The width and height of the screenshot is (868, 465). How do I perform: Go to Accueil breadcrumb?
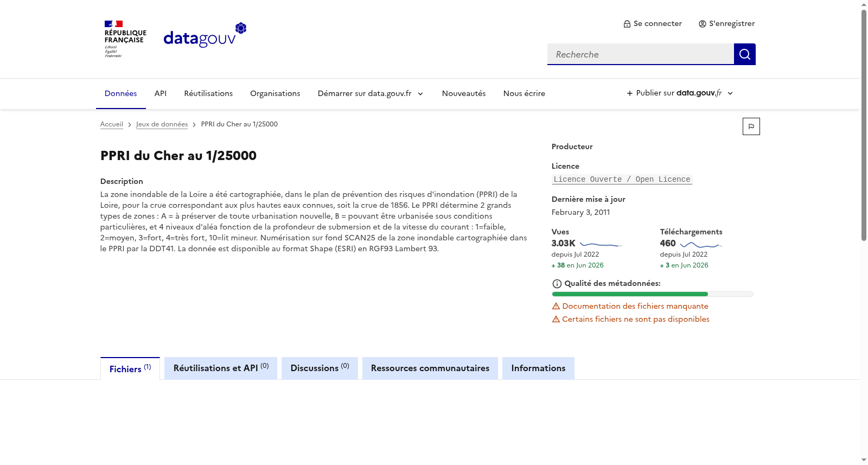coord(112,124)
